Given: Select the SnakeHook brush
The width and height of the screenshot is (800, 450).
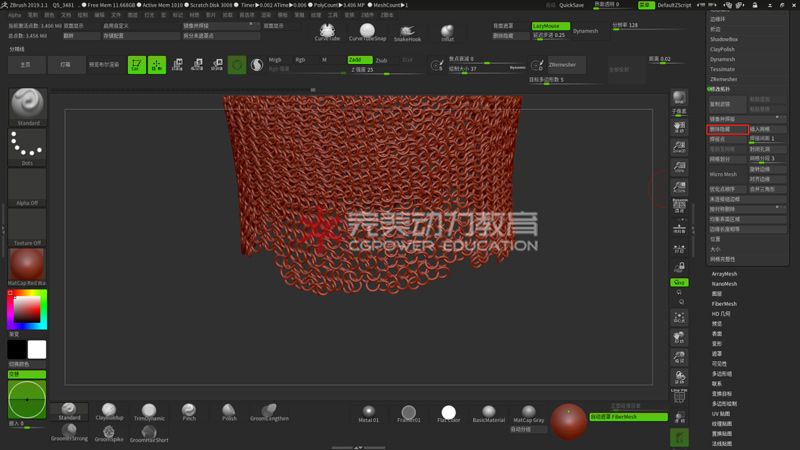Looking at the screenshot, I should (x=407, y=32).
